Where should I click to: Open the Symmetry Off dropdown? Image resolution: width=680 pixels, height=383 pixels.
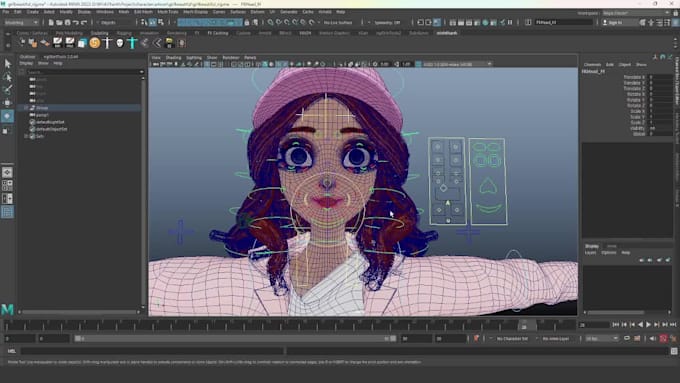[387, 22]
